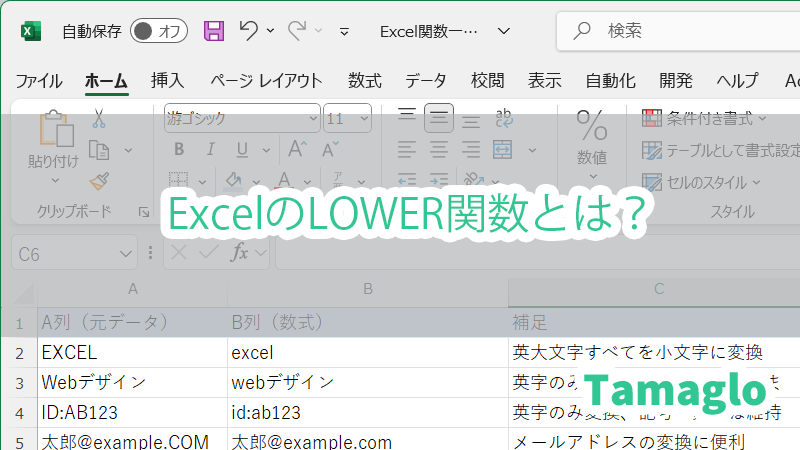Viewport: 800px width, 450px height.
Task: Open the font name dropdown
Action: click(x=312, y=118)
